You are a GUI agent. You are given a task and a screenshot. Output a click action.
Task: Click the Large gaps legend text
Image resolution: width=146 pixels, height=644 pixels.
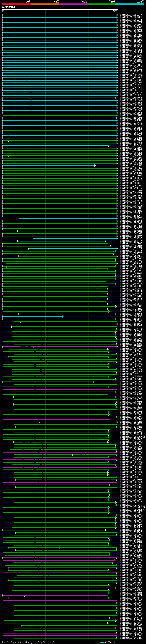[28, 642]
